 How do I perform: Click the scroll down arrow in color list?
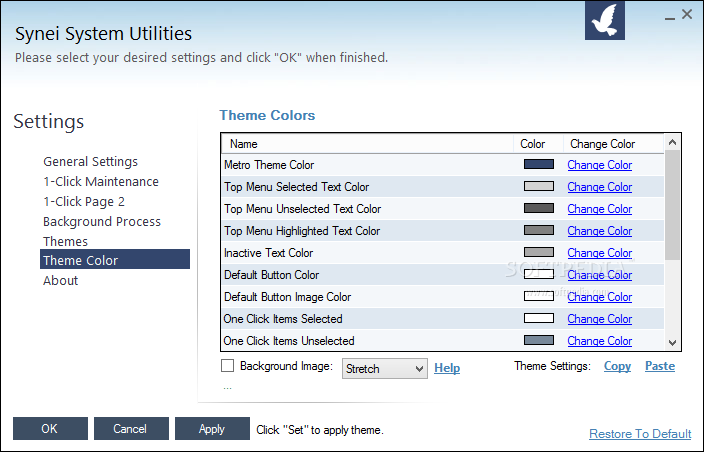pos(672,342)
